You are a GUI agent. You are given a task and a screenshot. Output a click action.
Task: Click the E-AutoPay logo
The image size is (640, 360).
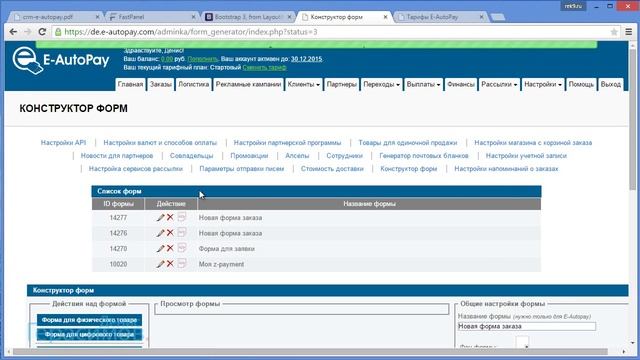61,60
